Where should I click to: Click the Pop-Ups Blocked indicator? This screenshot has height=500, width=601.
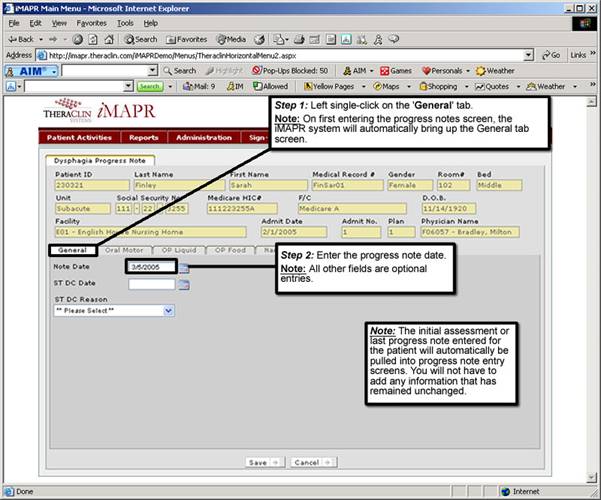pos(290,71)
